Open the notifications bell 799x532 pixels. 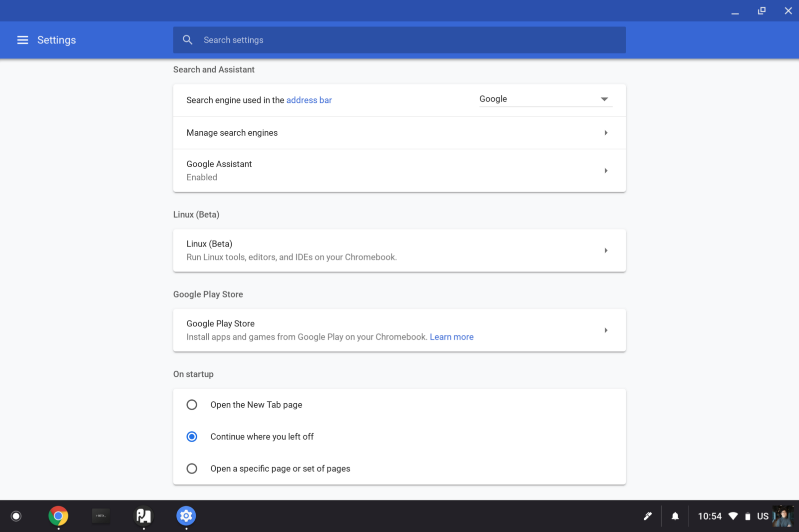click(675, 516)
